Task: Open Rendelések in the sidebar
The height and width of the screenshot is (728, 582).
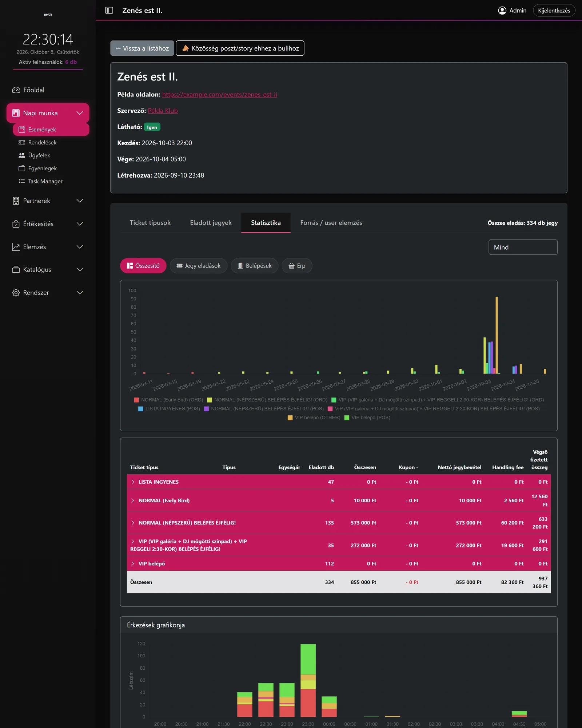Action: pyautogui.click(x=51, y=142)
